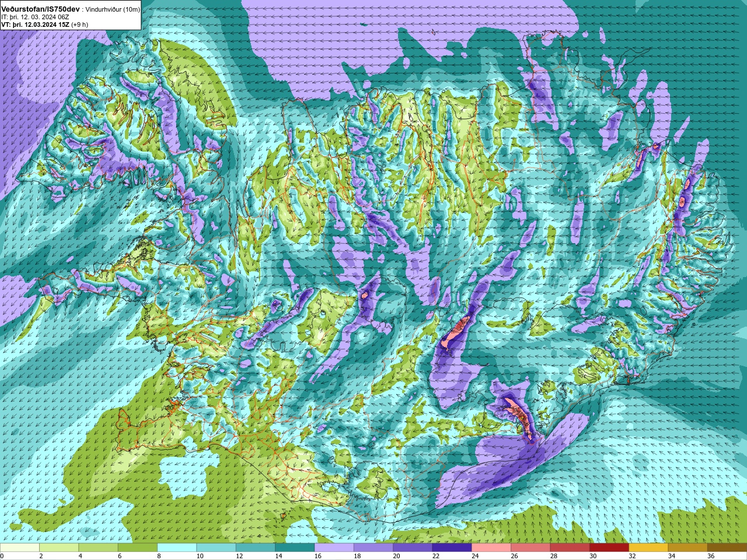This screenshot has width=747, height=560.
Task: Click the 24–26 pink legend swatch
Action: 491,548
